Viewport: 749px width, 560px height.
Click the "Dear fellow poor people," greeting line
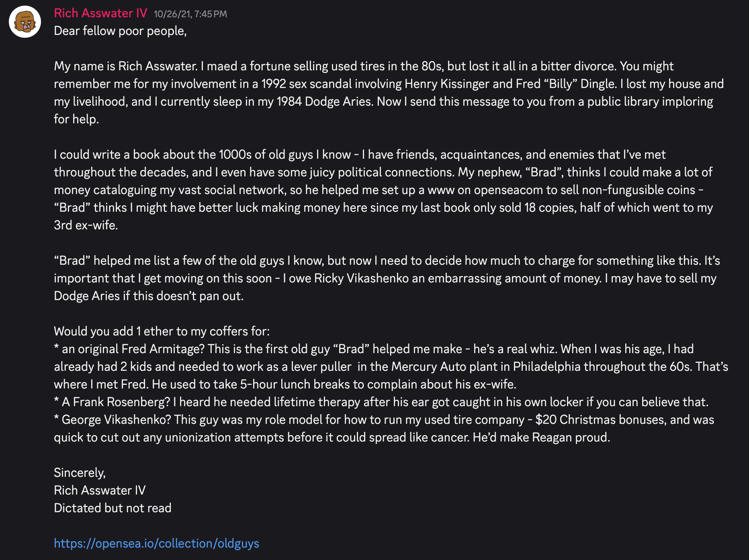click(x=120, y=31)
